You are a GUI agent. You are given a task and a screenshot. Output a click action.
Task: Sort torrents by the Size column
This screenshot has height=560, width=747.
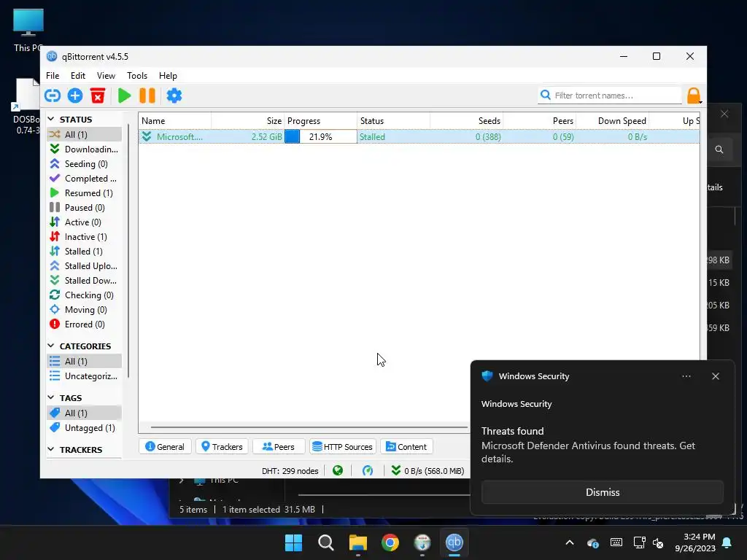click(248, 121)
